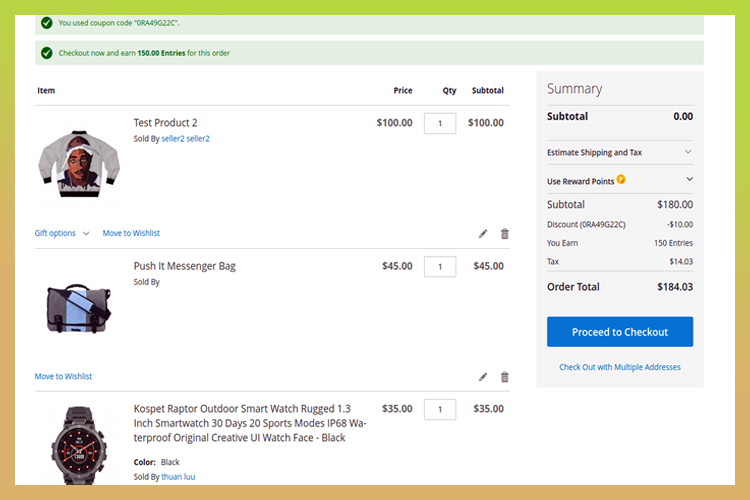Image resolution: width=750 pixels, height=500 pixels.
Task: Click the Reward Points orange coin icon
Action: pyautogui.click(x=621, y=180)
